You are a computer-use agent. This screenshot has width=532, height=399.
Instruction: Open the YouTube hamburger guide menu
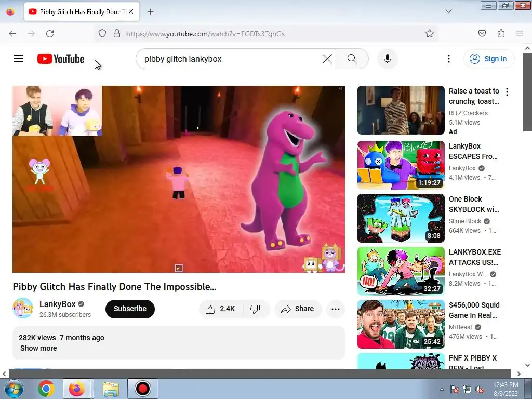(19, 59)
